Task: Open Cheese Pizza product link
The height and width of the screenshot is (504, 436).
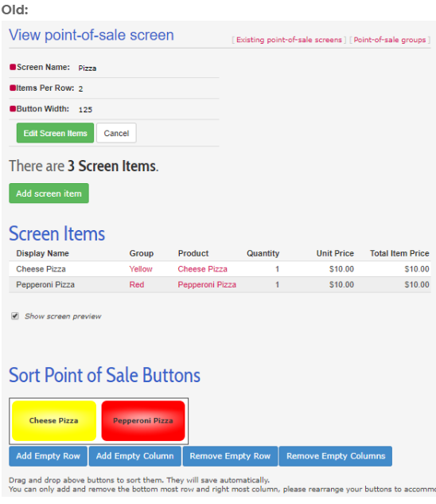Action: (x=202, y=269)
